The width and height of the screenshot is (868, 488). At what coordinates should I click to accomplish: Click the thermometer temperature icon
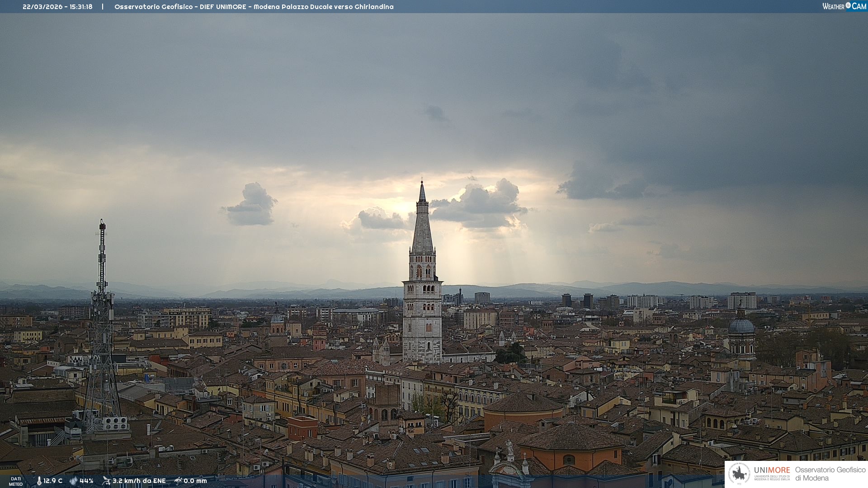click(39, 481)
